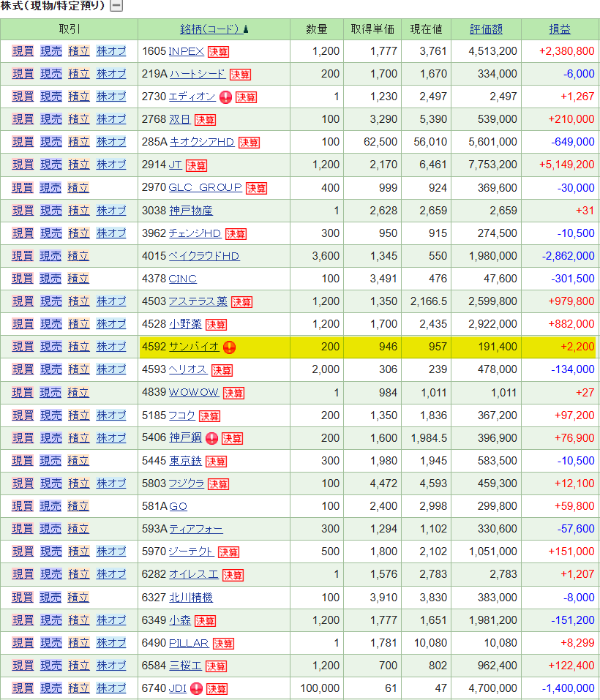Open the 決算 badge for 3962 チェンジHD
The height and width of the screenshot is (700, 600).
tap(236, 234)
